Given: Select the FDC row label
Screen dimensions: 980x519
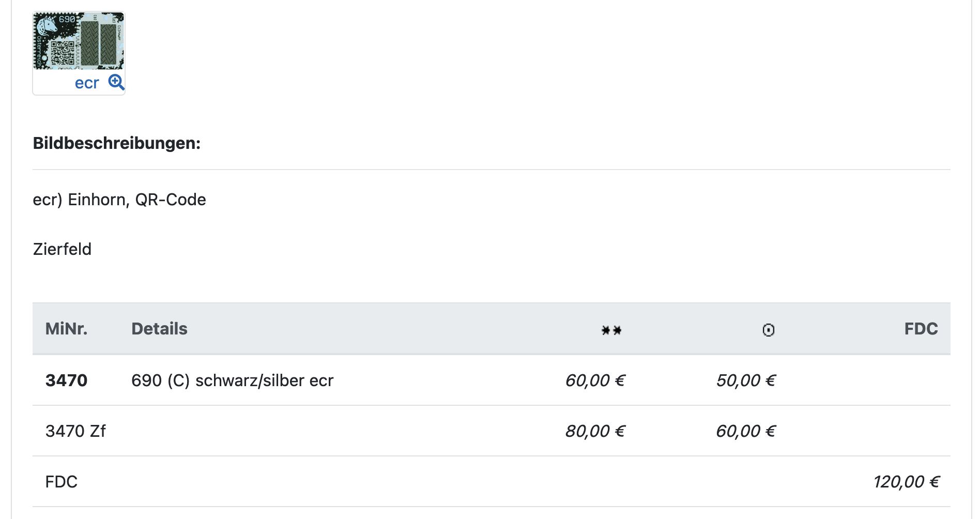Looking at the screenshot, I should click(61, 482).
